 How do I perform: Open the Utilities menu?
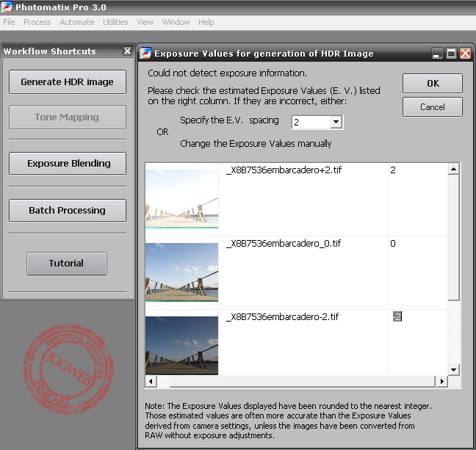(115, 22)
